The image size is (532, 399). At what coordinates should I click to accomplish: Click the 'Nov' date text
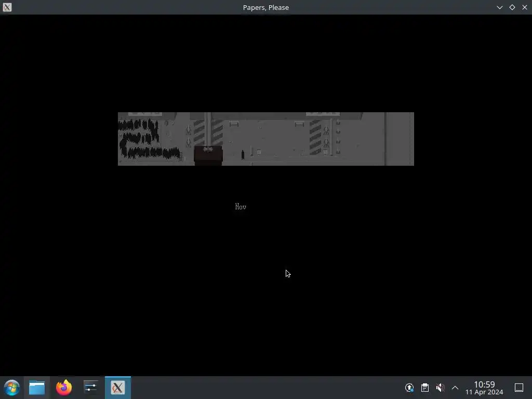tap(241, 206)
